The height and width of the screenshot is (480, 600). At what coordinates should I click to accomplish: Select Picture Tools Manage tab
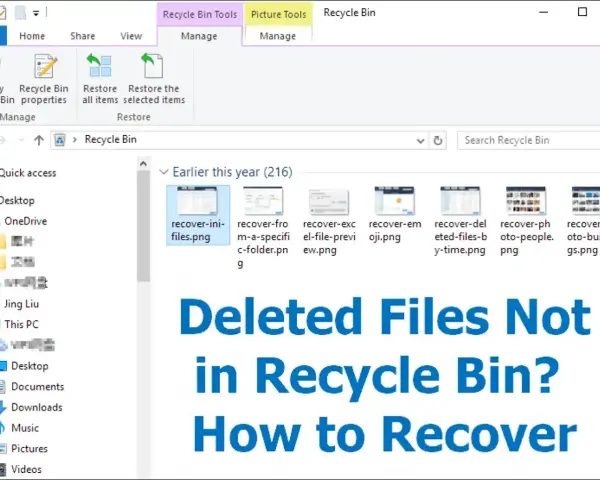point(278,36)
